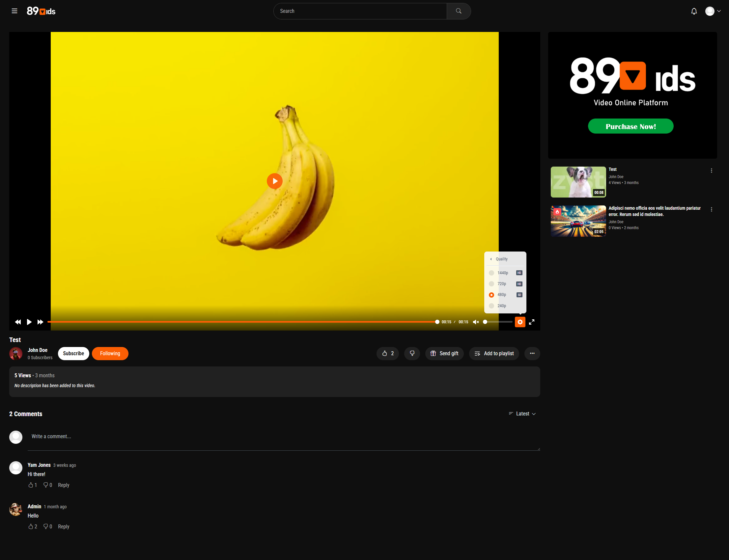The width and height of the screenshot is (729, 560).
Task: Open the three-dots more actions menu
Action: pos(532,353)
